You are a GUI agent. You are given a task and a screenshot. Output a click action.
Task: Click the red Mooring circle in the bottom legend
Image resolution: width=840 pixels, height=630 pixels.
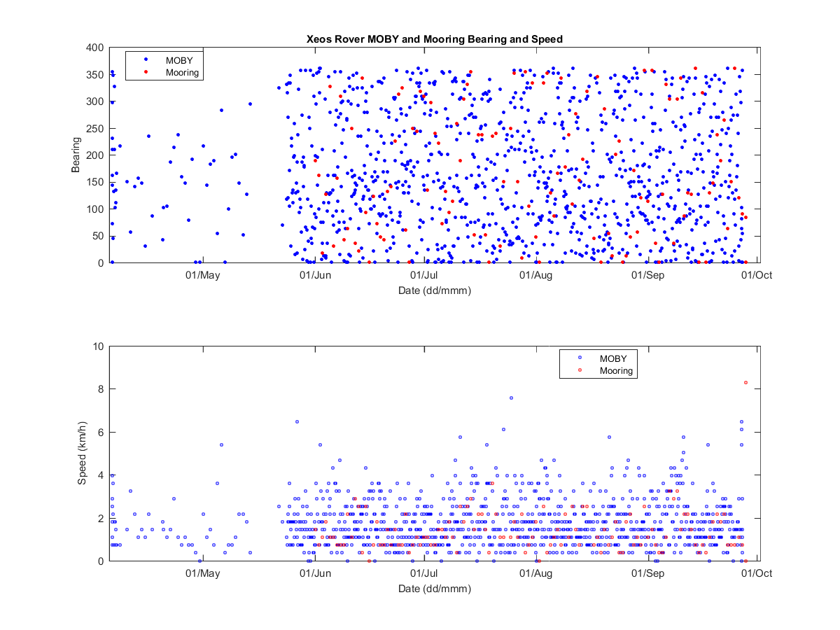click(580, 370)
